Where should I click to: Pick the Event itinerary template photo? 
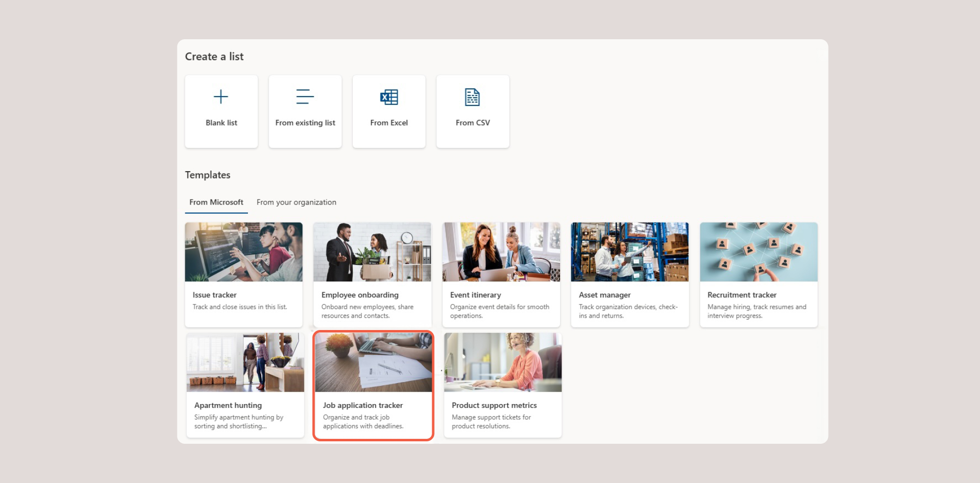coord(501,252)
